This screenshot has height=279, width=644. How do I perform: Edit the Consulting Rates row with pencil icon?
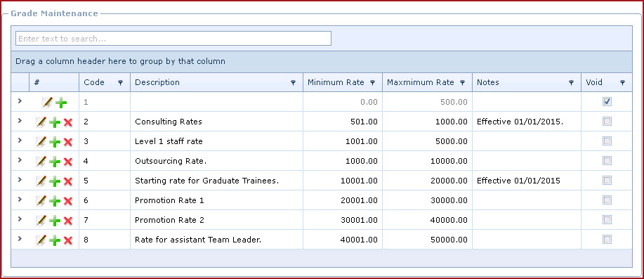coord(41,122)
